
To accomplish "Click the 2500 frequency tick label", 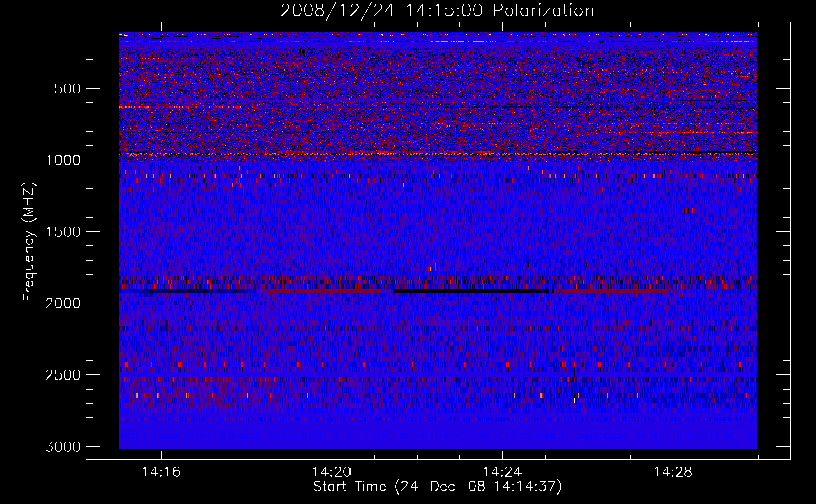I will pos(63,375).
